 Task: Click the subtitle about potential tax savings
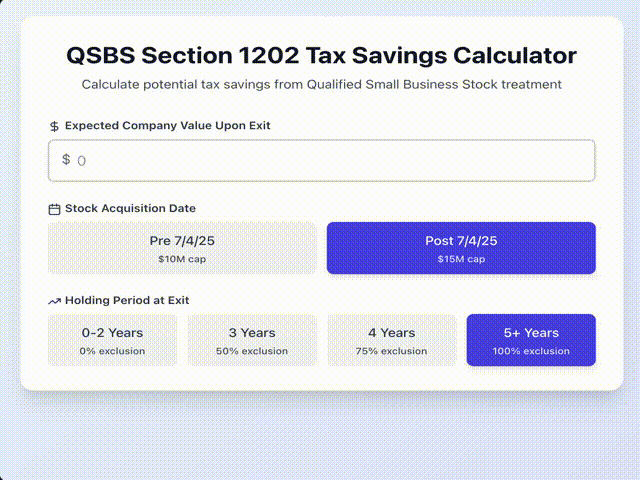coord(321,85)
